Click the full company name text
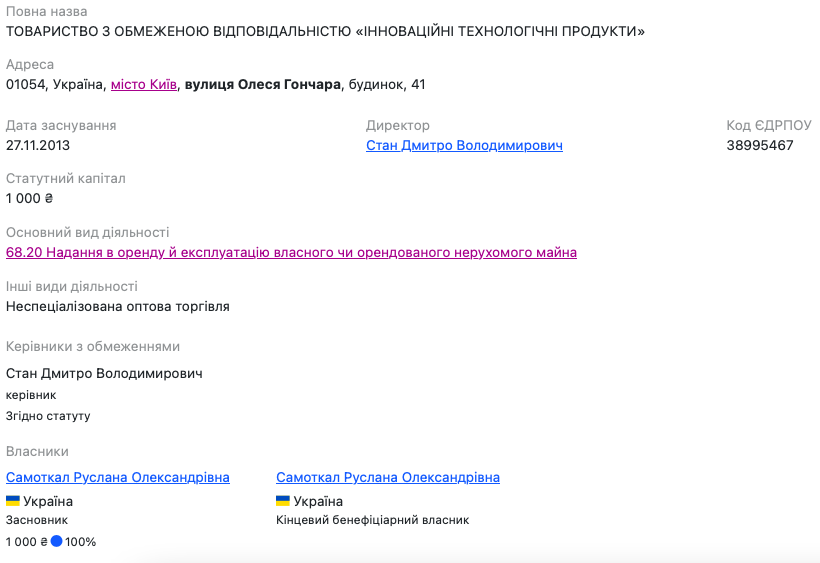The image size is (820, 563). pos(325,31)
